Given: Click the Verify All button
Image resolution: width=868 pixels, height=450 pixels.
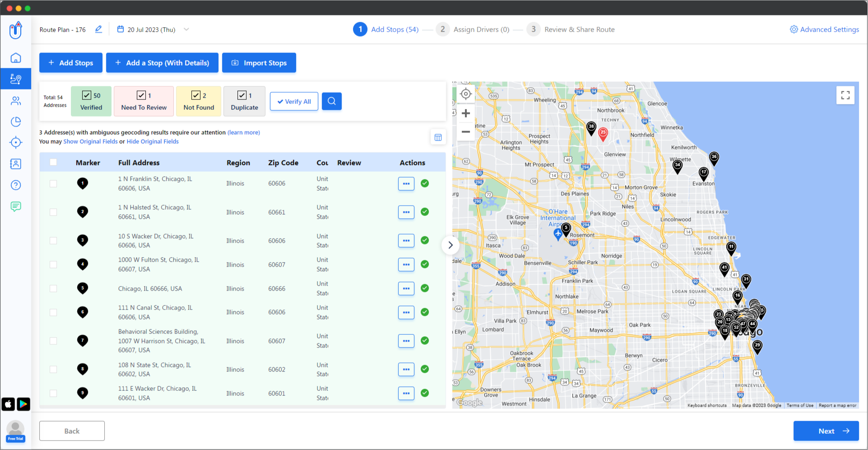Looking at the screenshot, I should (294, 101).
